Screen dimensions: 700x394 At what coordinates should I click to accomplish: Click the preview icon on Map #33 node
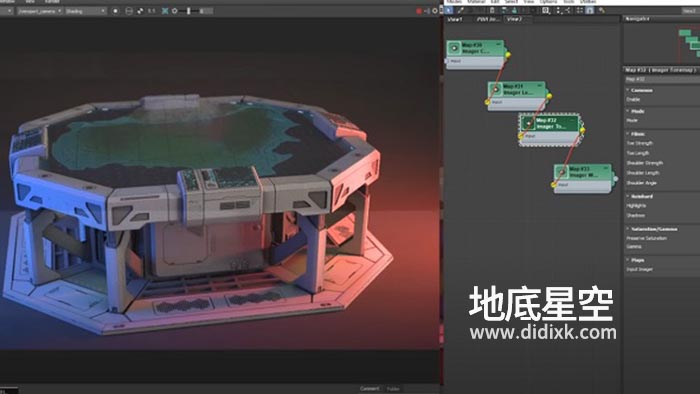tap(562, 172)
